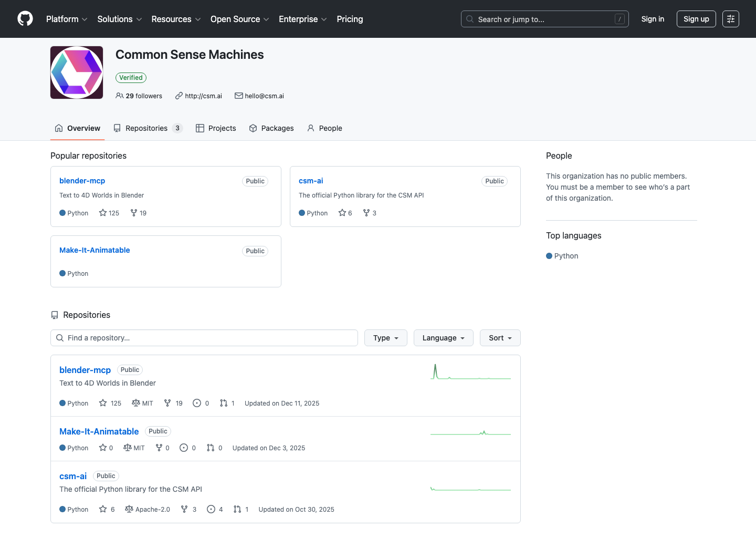
Task: Click the Find a repository search field
Action: click(x=204, y=338)
